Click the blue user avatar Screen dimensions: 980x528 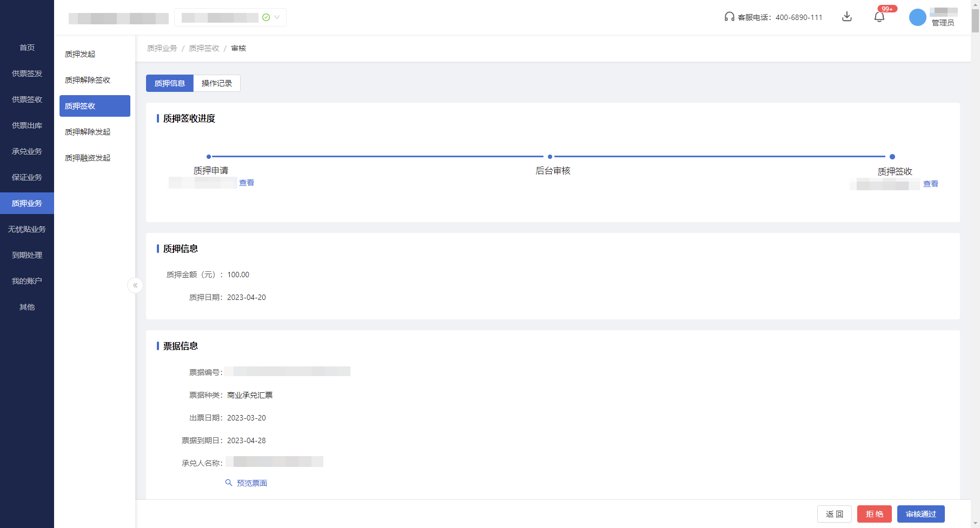(x=917, y=17)
